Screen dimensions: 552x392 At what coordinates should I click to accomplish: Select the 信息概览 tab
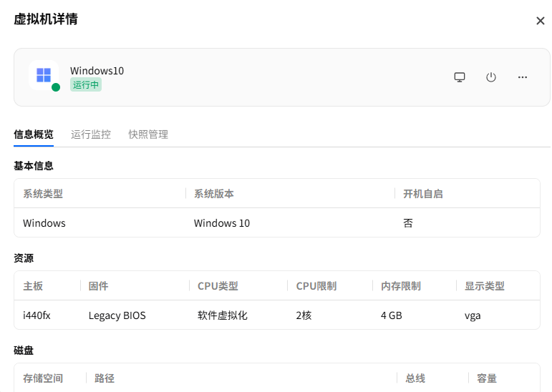34,134
